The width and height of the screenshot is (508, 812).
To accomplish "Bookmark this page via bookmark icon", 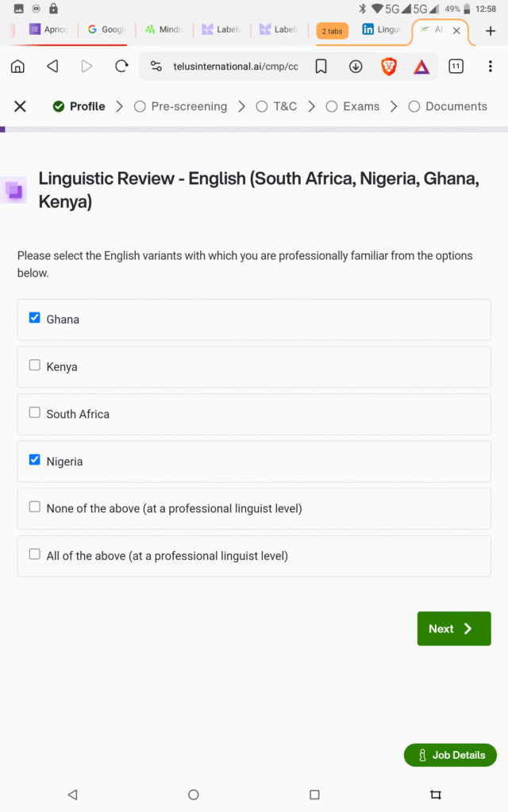I will (x=321, y=67).
